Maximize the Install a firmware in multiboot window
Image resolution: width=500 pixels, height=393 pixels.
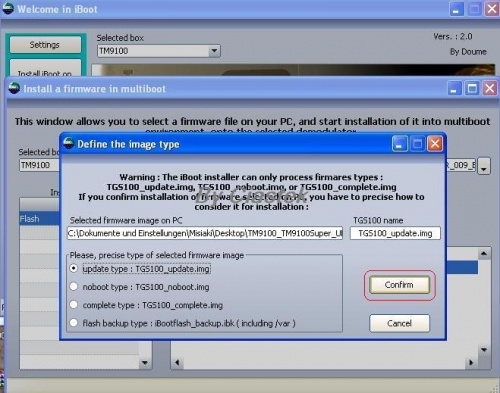coord(472,89)
